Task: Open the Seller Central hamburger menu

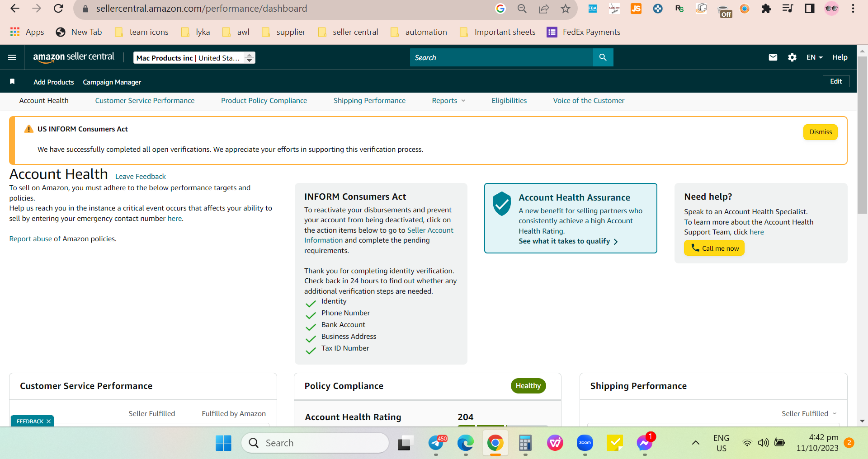Action: 12,57
